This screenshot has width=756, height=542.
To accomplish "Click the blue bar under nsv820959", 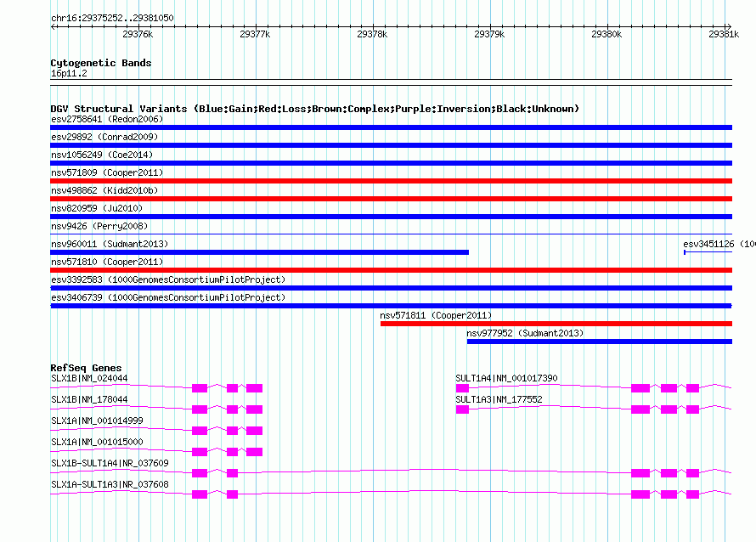I will point(391,217).
